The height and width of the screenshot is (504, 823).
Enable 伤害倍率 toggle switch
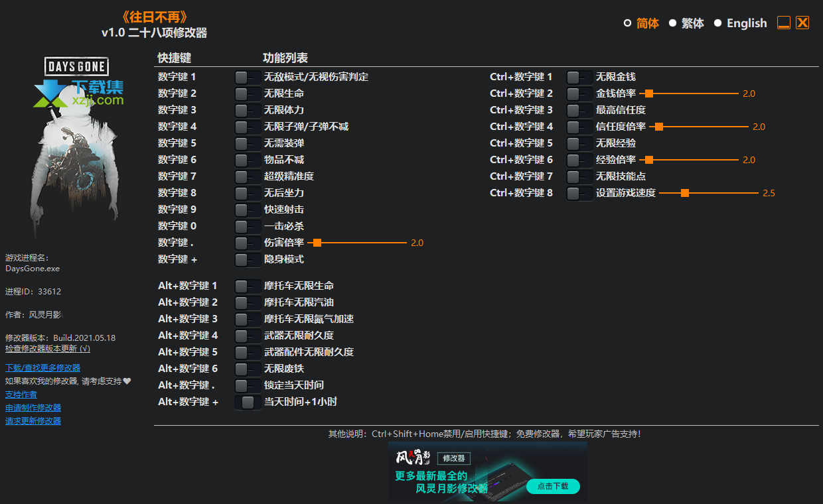tap(248, 243)
